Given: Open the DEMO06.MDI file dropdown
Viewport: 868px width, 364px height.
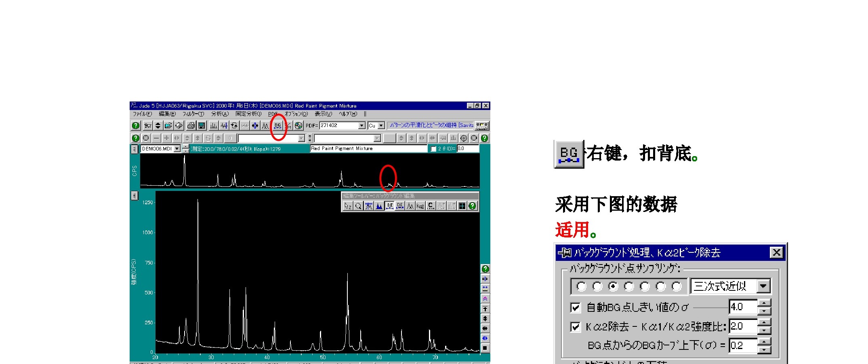Looking at the screenshot, I should pyautogui.click(x=177, y=149).
